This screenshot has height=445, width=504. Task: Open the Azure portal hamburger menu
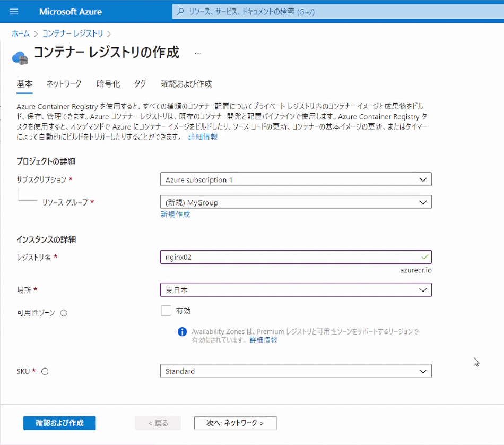(14, 12)
